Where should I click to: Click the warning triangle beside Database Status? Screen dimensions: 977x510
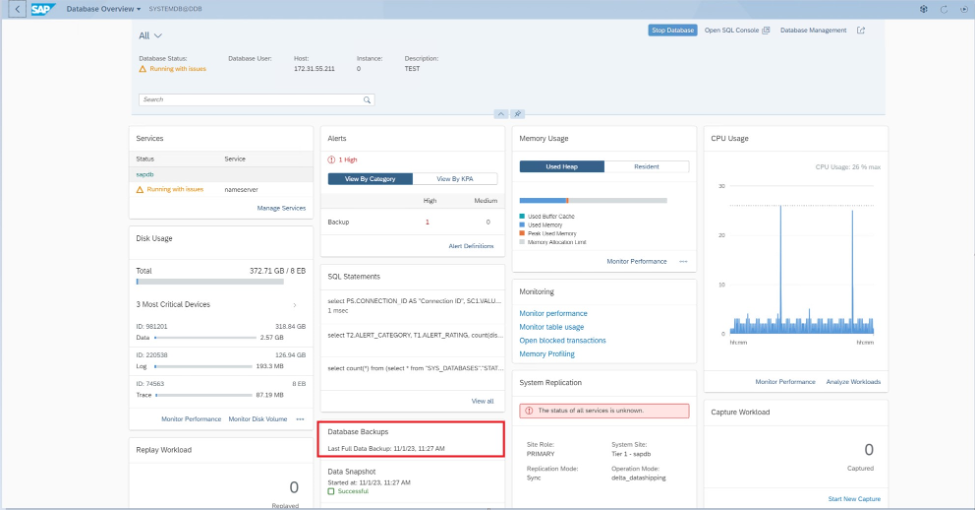pyautogui.click(x=143, y=69)
